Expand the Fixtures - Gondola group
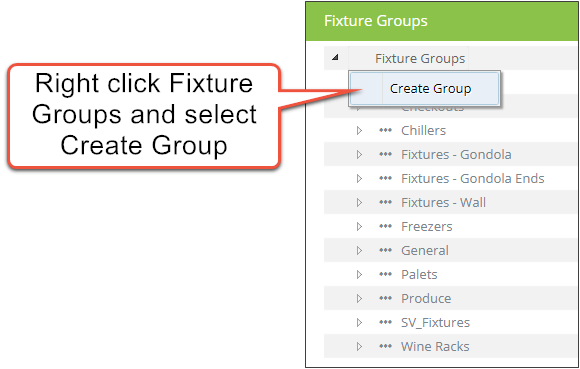Image resolution: width=580 pixels, height=369 pixels. [x=359, y=155]
